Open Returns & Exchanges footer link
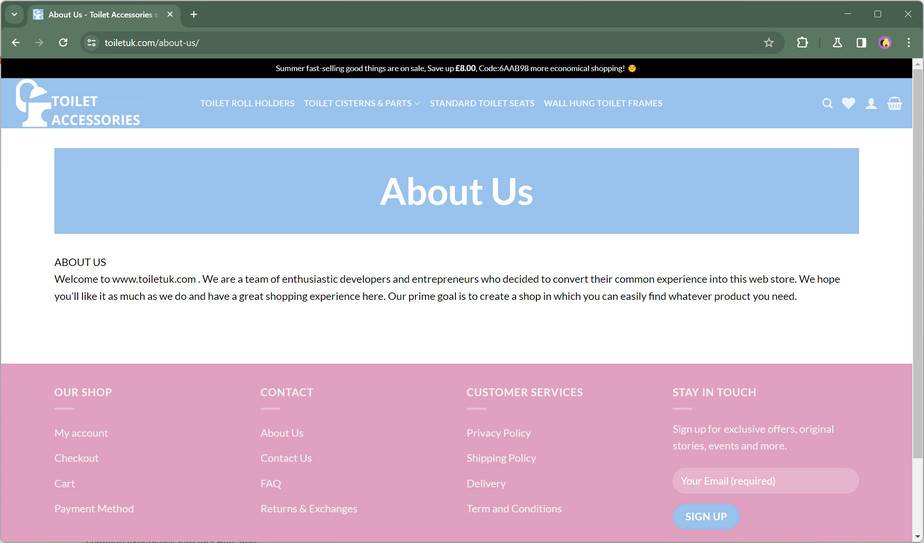The width and height of the screenshot is (924, 543). (309, 508)
